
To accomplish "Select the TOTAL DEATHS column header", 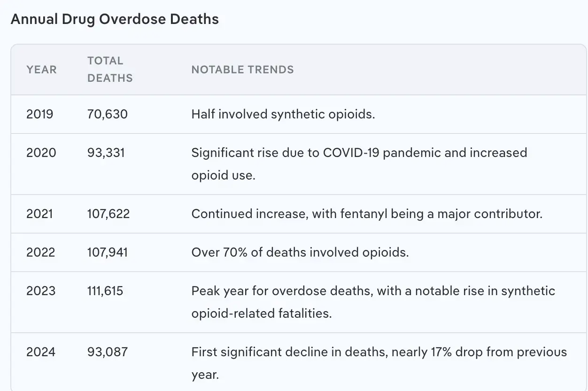I will click(110, 70).
